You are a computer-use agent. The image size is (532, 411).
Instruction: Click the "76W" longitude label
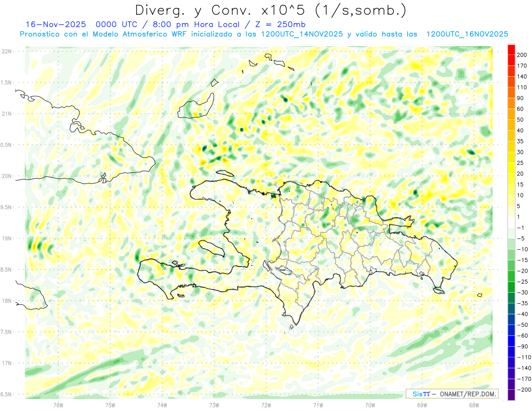tap(58, 405)
